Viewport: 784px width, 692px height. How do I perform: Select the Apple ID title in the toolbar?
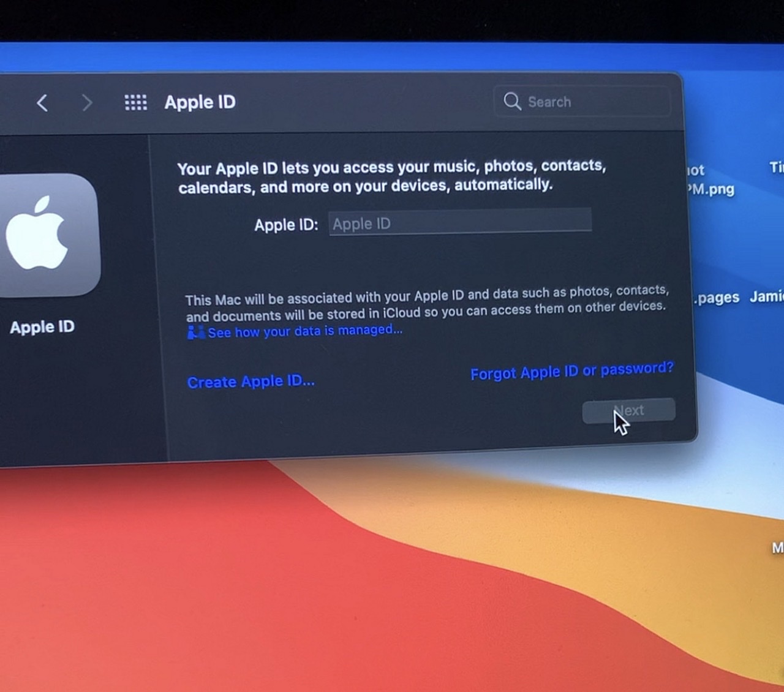pos(200,102)
